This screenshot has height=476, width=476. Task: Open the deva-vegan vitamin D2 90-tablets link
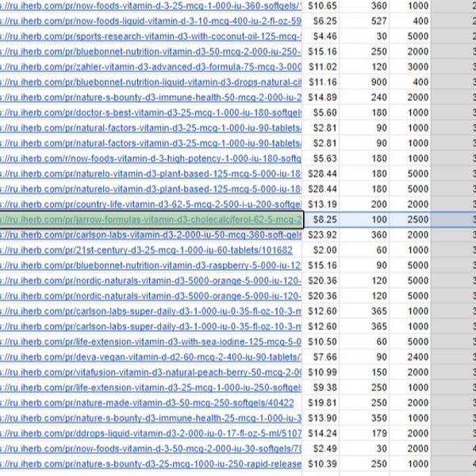pyautogui.click(x=151, y=357)
